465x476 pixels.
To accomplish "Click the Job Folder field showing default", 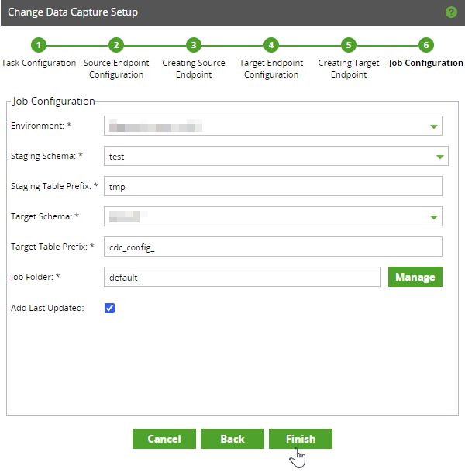I will pyautogui.click(x=242, y=277).
